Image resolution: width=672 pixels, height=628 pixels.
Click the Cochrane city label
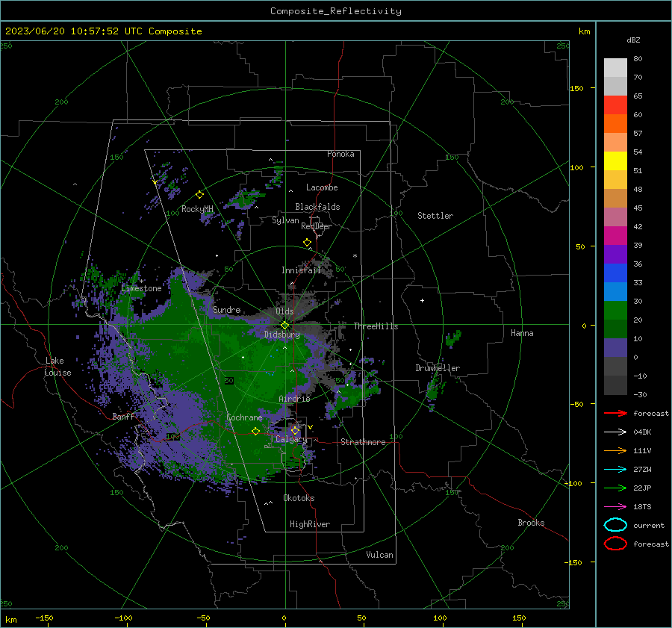pyautogui.click(x=244, y=417)
